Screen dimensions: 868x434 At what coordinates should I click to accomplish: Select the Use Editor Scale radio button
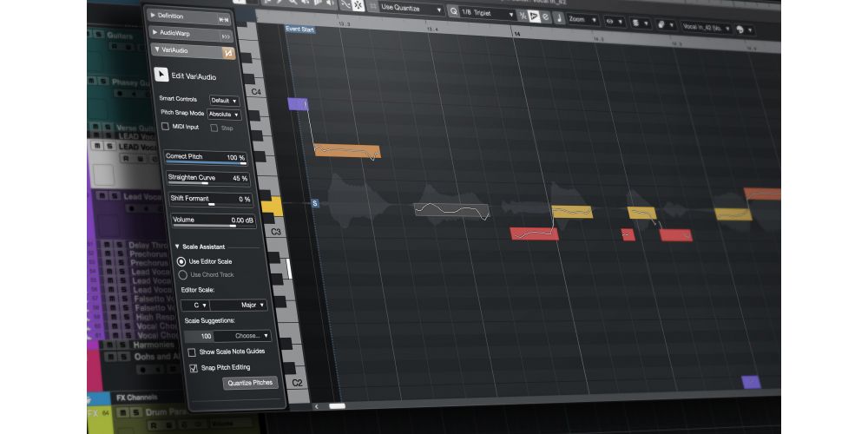tap(181, 261)
